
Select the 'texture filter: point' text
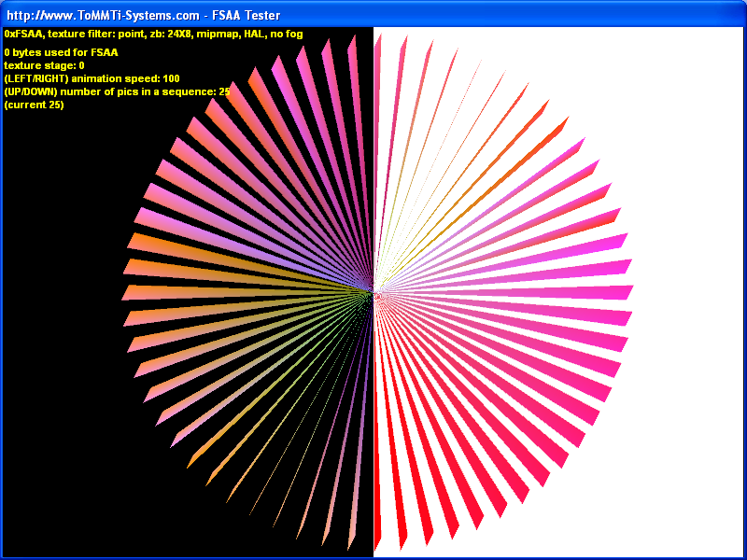click(92, 34)
